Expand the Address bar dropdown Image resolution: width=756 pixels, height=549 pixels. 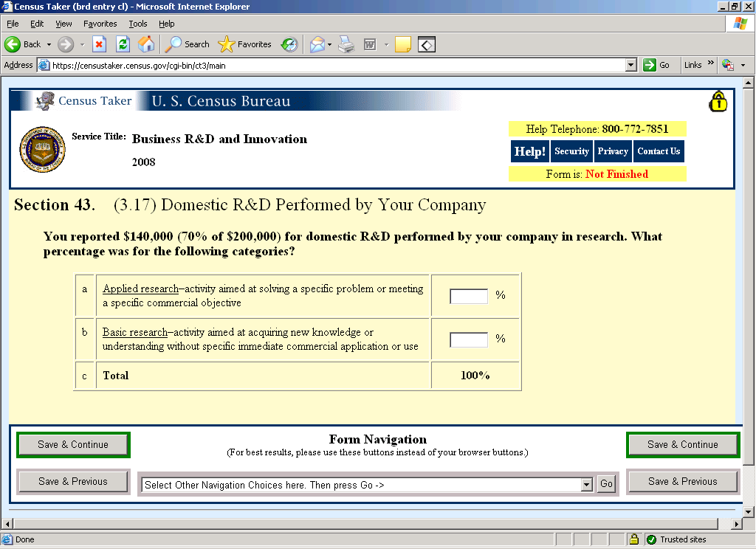point(630,65)
